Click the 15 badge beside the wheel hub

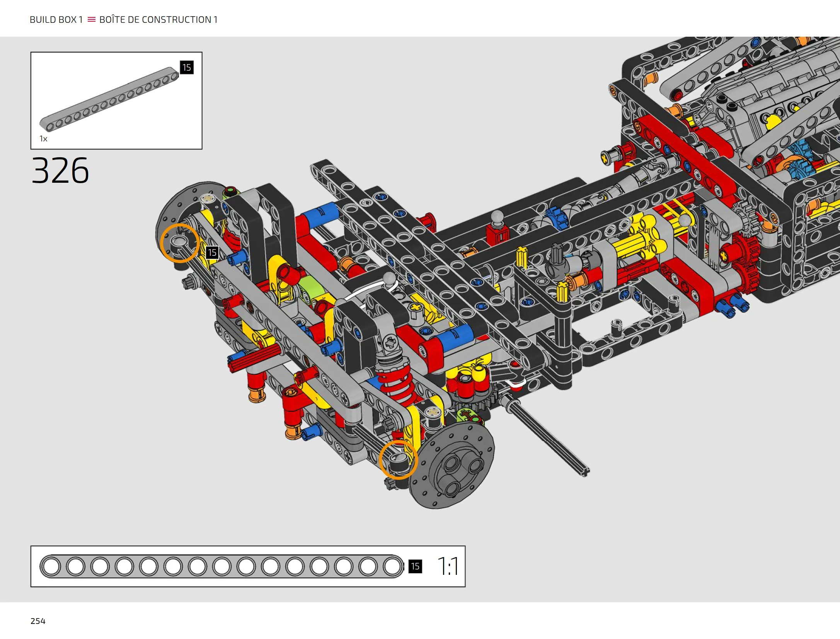[x=212, y=253]
